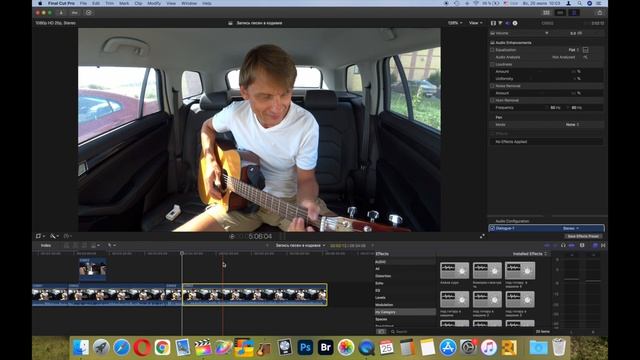Screen dimensions: 640x360
Task: Open the timeline Index button
Action: pyautogui.click(x=46, y=245)
